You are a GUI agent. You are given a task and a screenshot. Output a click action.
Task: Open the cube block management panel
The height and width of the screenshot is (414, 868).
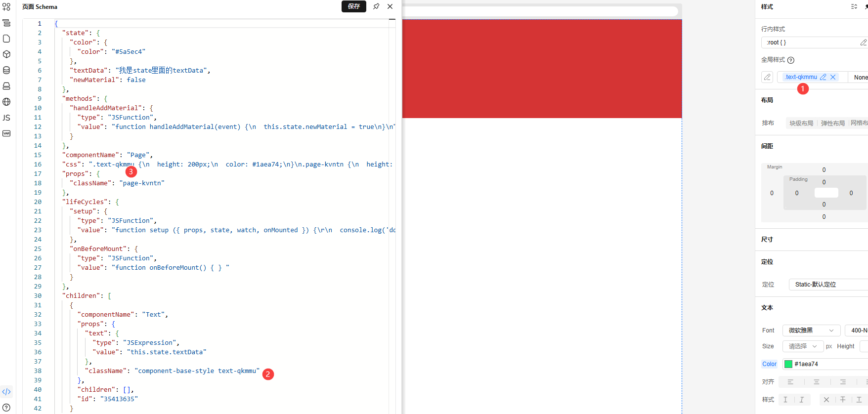[6, 54]
